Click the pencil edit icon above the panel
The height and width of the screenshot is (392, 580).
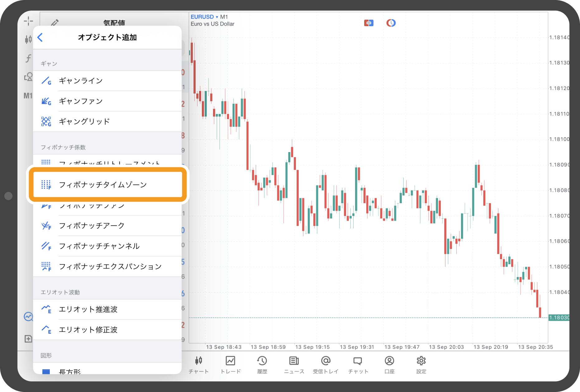[x=55, y=22]
